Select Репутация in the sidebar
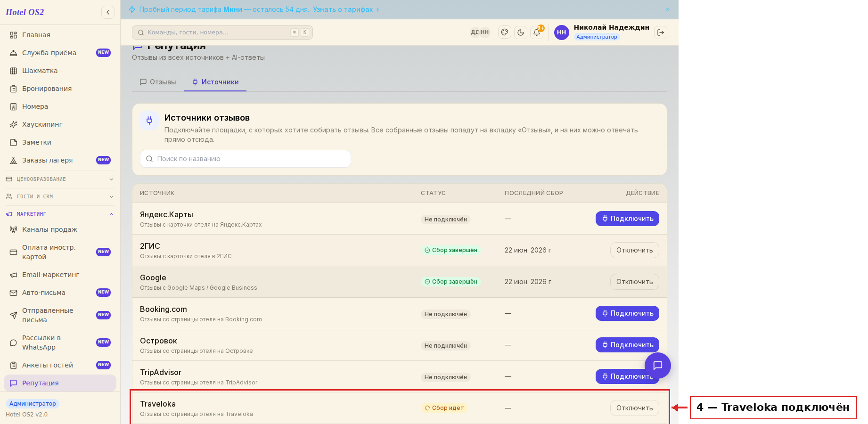The image size is (868, 424). (x=60, y=383)
